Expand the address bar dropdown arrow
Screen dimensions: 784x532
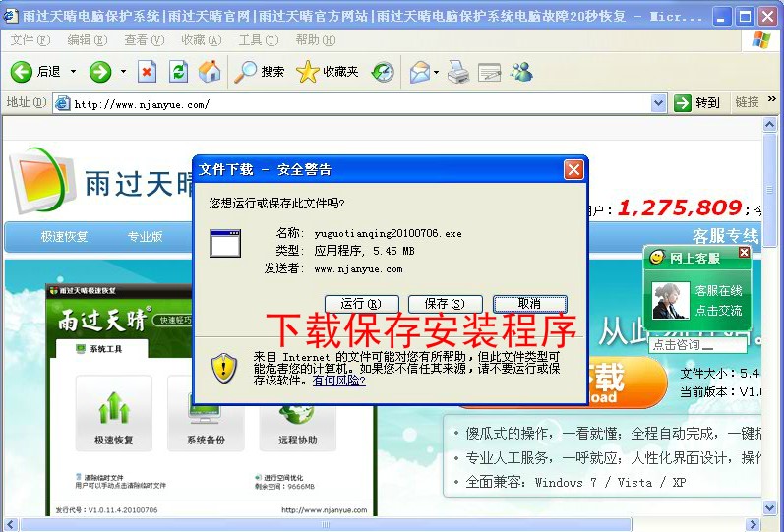click(659, 104)
